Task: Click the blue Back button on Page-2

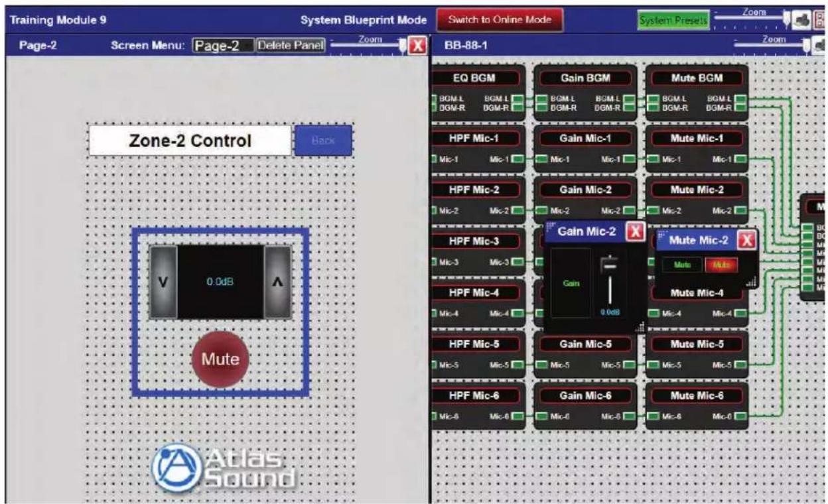Action: (x=323, y=141)
